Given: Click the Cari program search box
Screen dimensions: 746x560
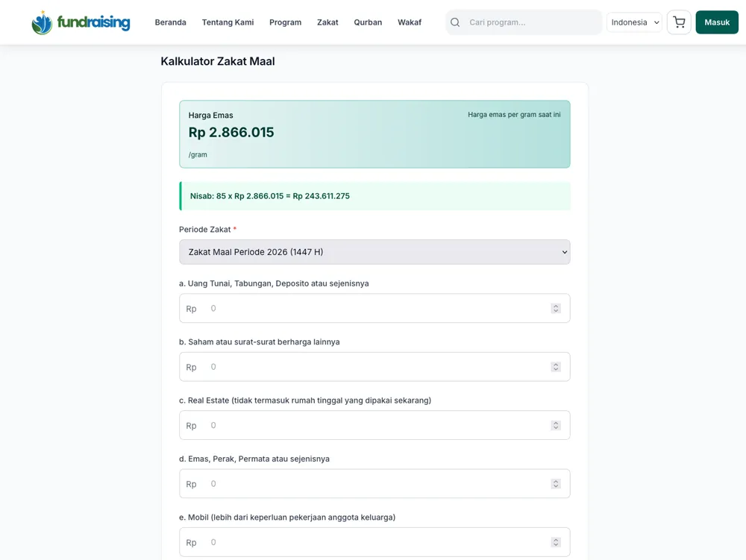Looking at the screenshot, I should tap(522, 22).
